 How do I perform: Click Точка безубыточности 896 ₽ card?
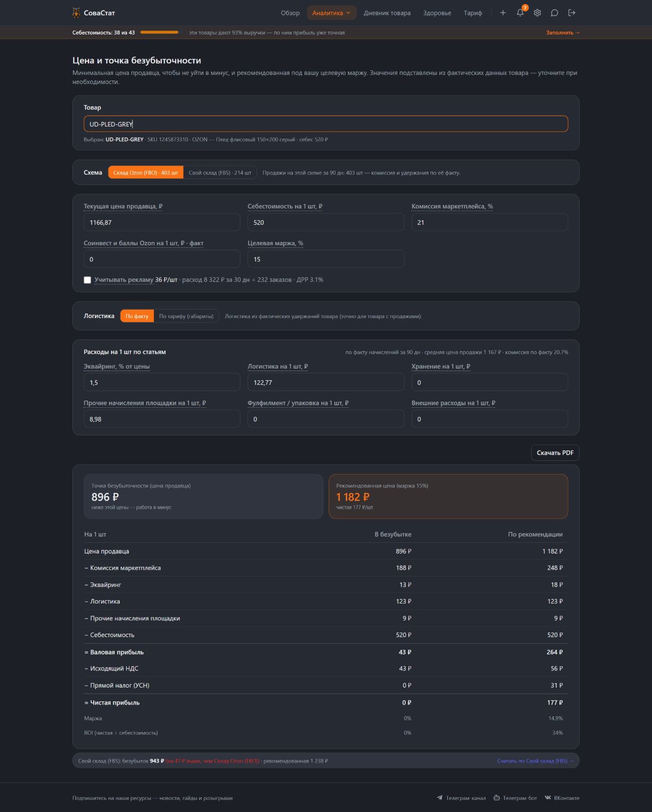(x=203, y=496)
